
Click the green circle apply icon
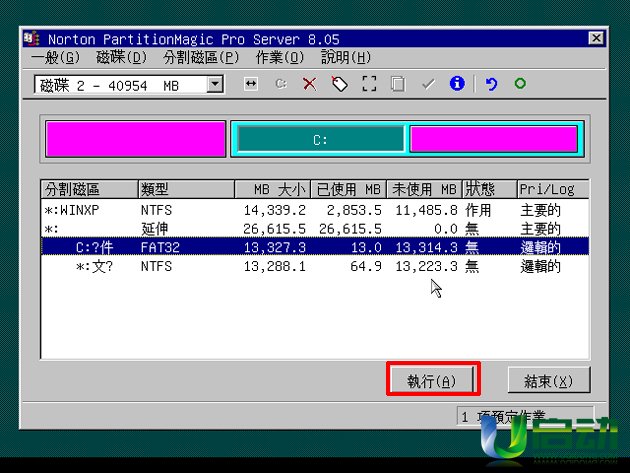(x=520, y=85)
